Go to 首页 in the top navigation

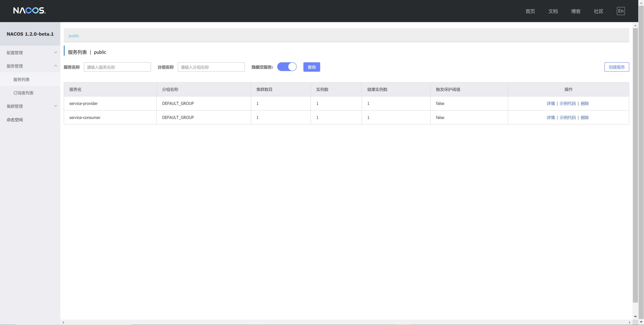click(530, 11)
